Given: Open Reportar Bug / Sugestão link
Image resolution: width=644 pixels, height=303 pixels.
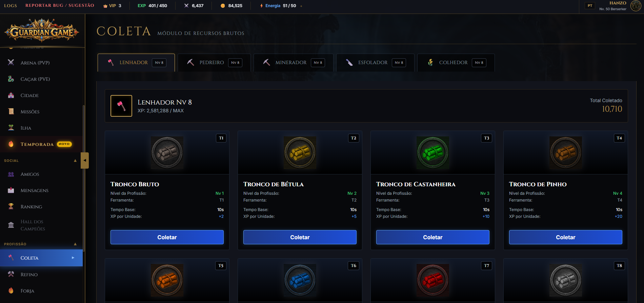Looking at the screenshot, I should coord(60,5).
